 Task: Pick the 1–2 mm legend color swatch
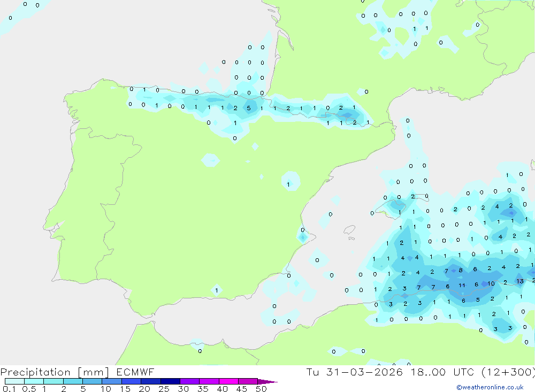pos(53,381)
